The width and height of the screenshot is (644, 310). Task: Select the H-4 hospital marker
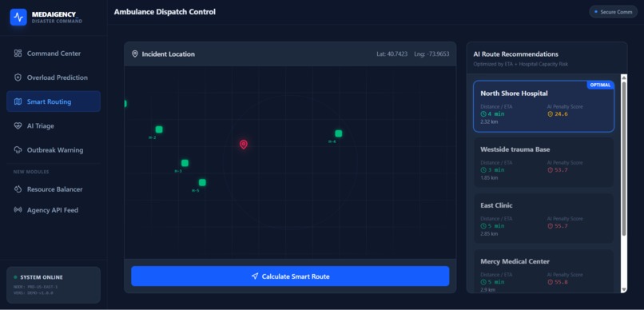[x=339, y=133]
